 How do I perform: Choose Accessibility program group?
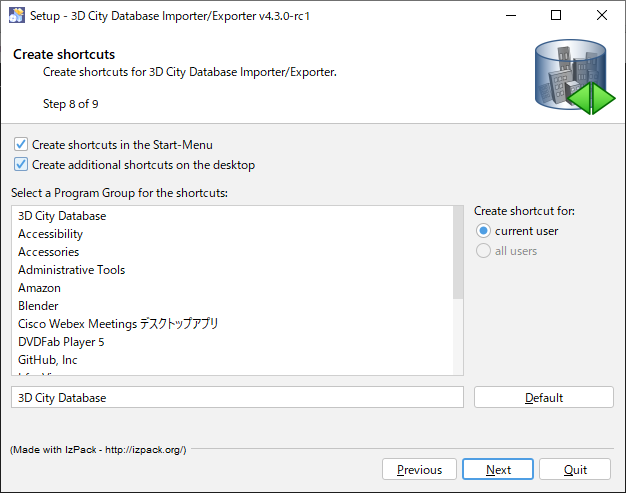tap(232, 234)
